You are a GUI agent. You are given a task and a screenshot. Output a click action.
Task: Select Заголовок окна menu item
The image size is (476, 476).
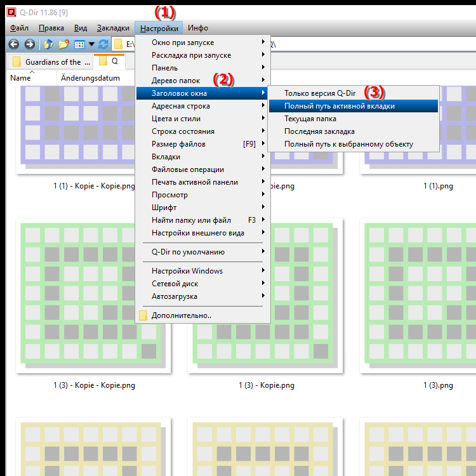[x=202, y=93]
